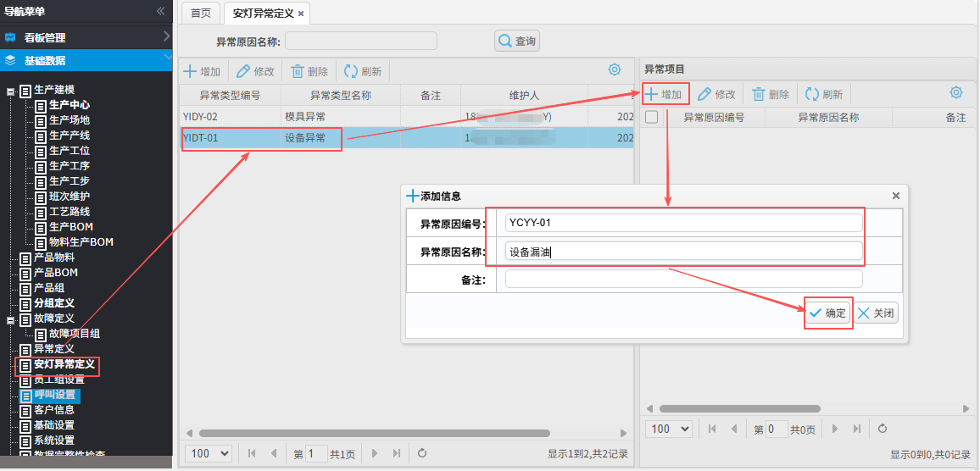Click refresh icon in left pagination bar
This screenshot has width=980, height=471.
pos(422,454)
